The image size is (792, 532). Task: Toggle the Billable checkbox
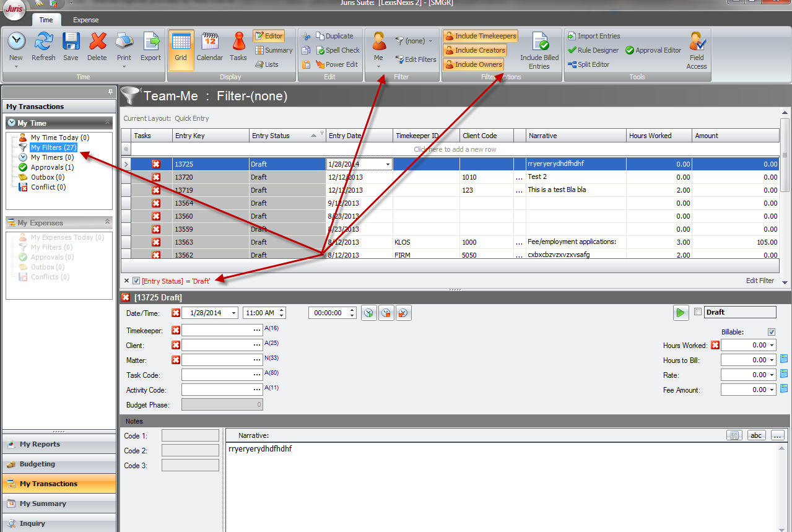pos(771,332)
